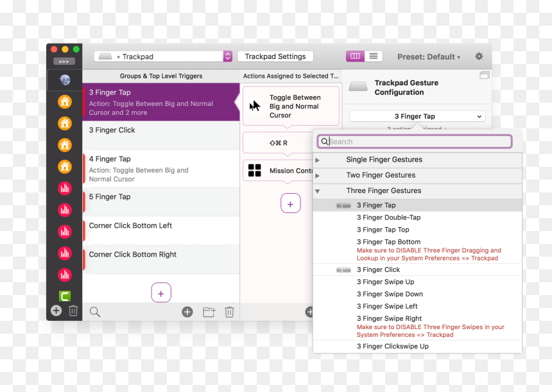The width and height of the screenshot is (552, 392).
Task: Click the gesture Search field
Action: (x=415, y=141)
